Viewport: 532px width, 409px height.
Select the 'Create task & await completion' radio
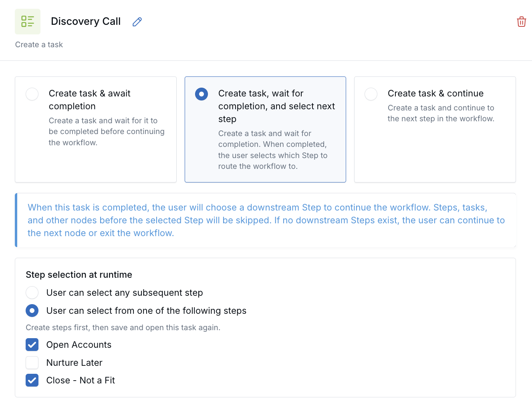click(x=32, y=94)
